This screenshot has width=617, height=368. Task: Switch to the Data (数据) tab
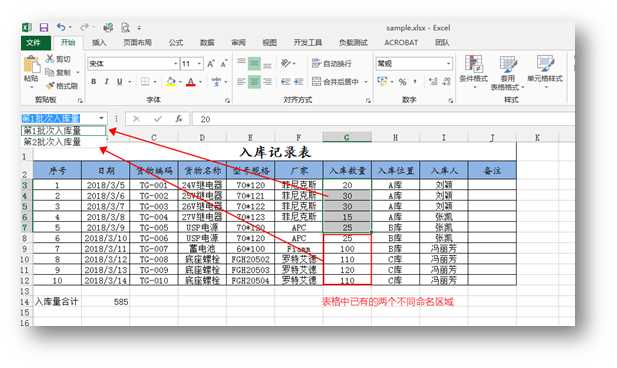pyautogui.click(x=207, y=43)
